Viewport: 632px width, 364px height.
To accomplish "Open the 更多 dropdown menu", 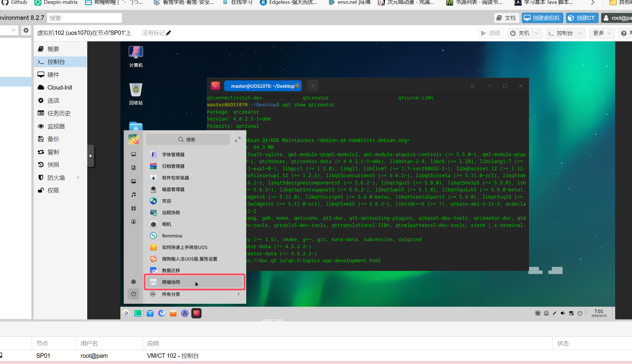I will (602, 33).
